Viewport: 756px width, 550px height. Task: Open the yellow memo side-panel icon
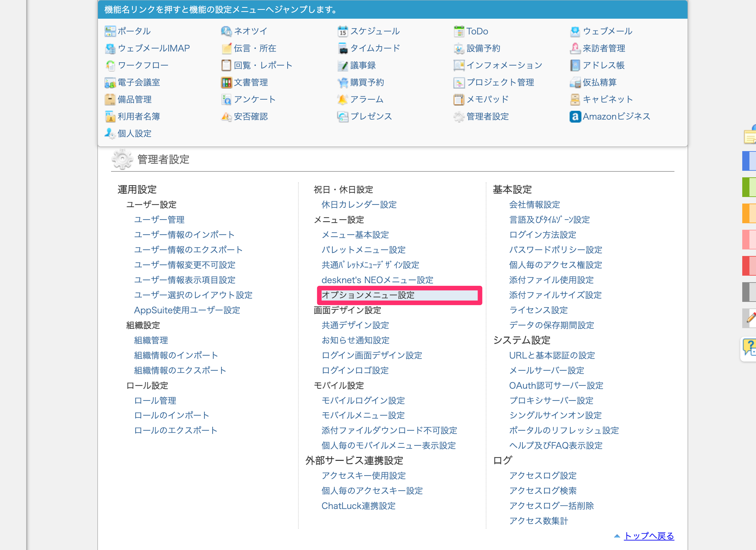coord(750,135)
